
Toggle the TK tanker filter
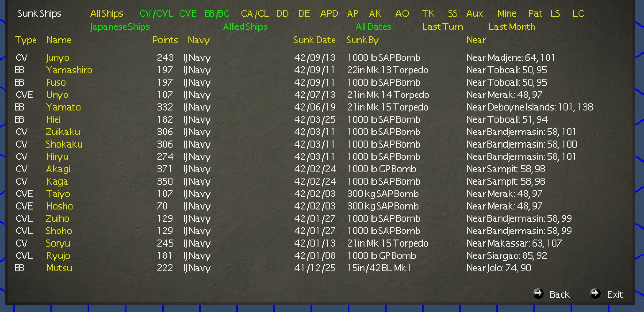(428, 13)
